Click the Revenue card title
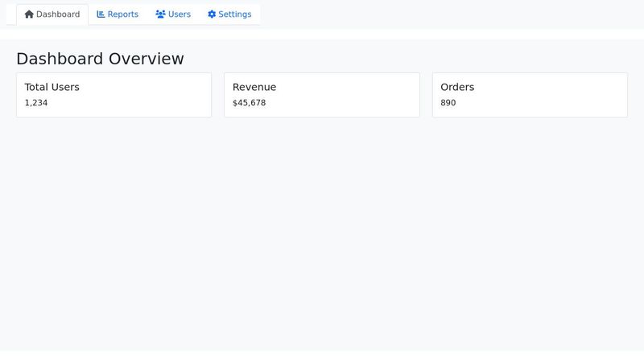Screen dimensions: 644x362 pos(254,87)
